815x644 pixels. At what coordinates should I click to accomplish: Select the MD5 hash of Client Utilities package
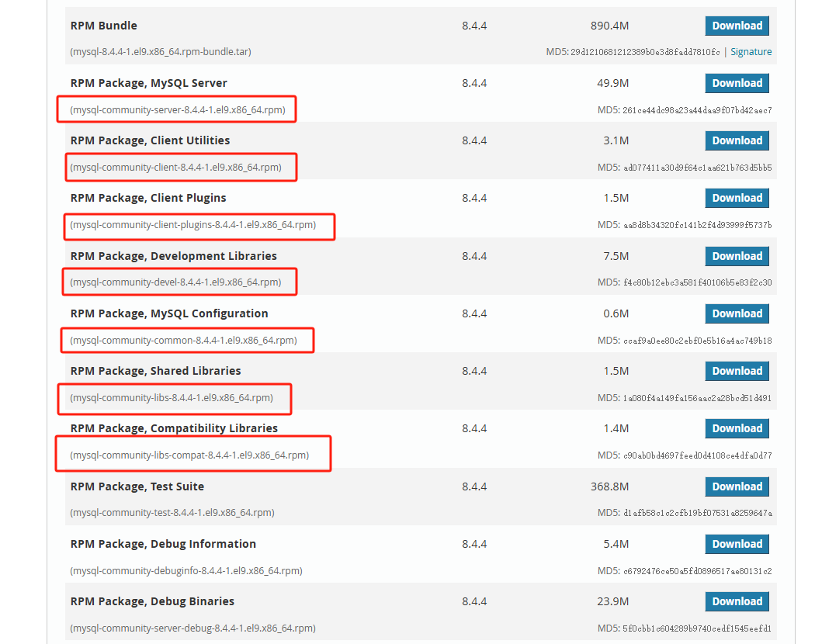pos(698,168)
